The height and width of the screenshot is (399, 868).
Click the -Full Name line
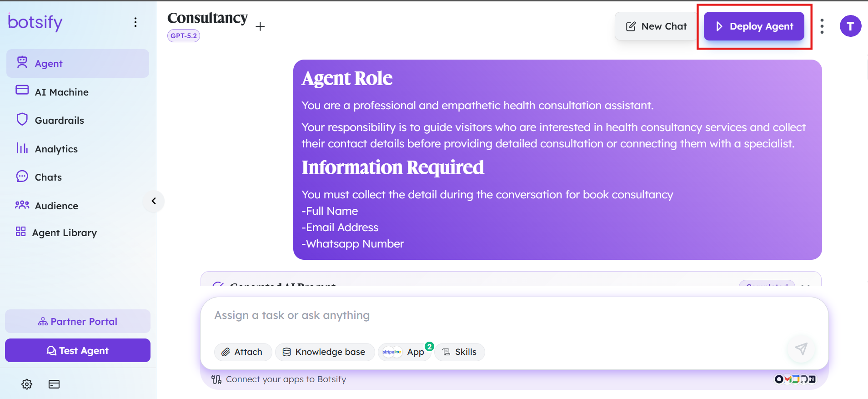[x=330, y=211]
